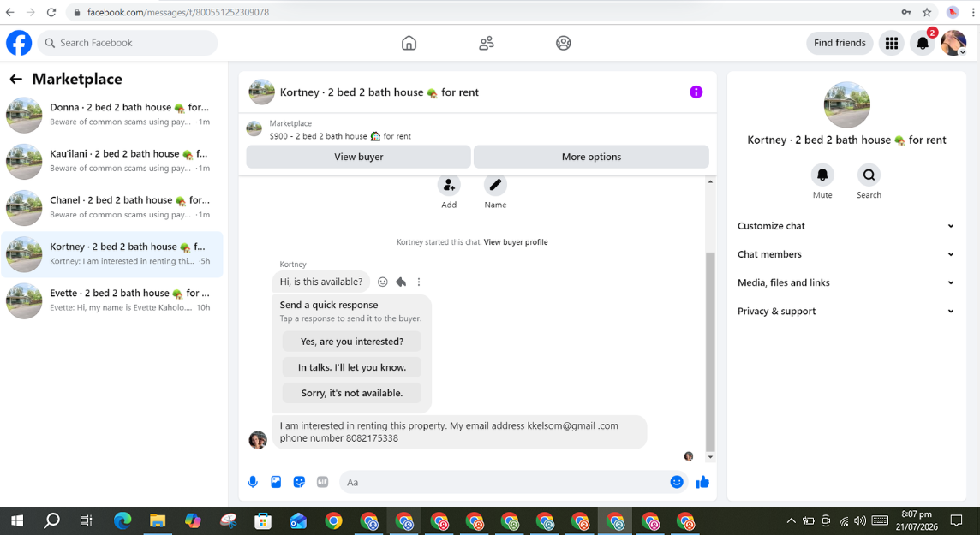The height and width of the screenshot is (535, 980).
Task: Click the Add people icon
Action: coord(449,185)
